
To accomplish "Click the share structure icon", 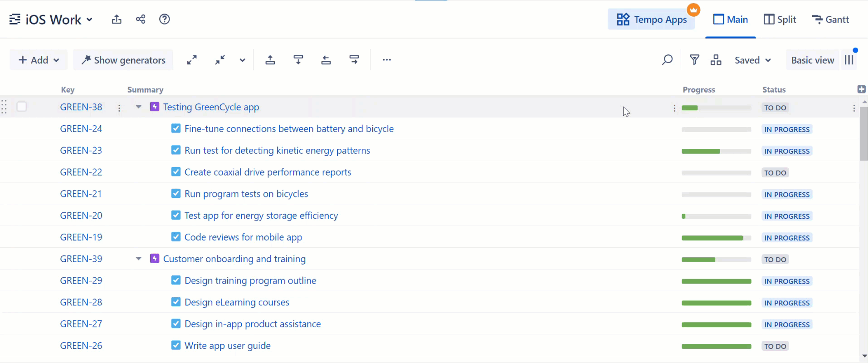I will [x=141, y=19].
